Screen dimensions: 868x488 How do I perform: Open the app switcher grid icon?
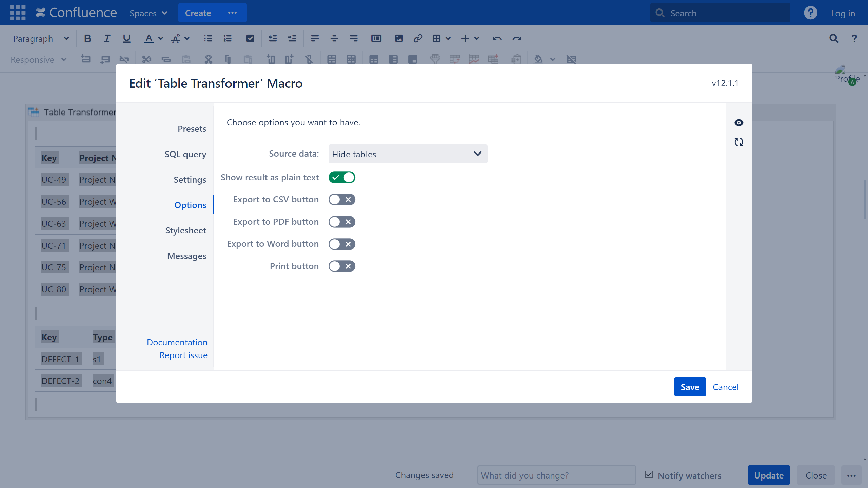click(18, 13)
